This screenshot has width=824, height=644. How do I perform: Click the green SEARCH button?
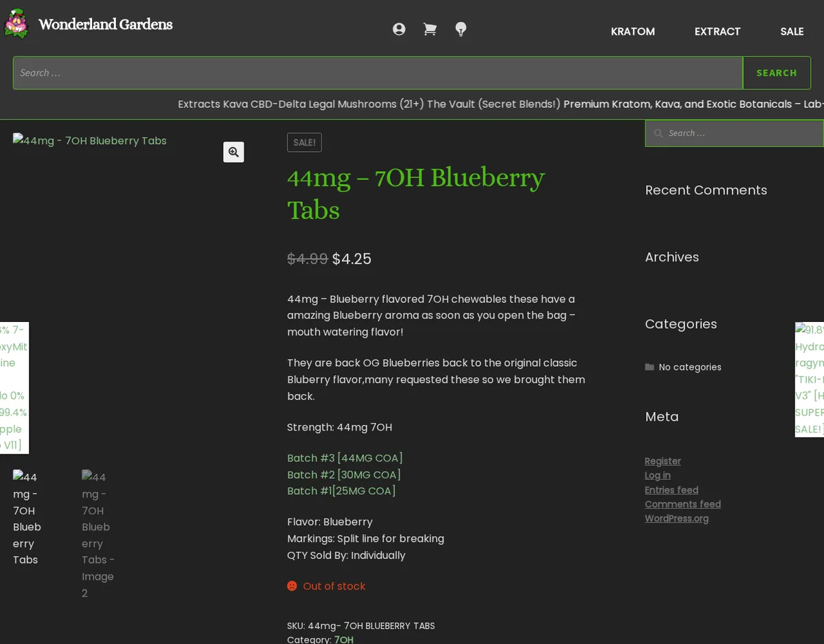(x=777, y=73)
